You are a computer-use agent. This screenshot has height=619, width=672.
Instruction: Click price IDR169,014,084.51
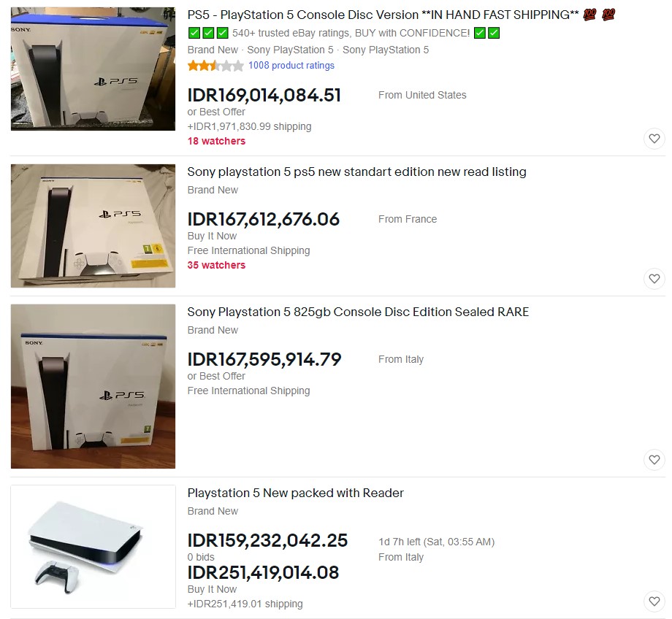click(264, 95)
